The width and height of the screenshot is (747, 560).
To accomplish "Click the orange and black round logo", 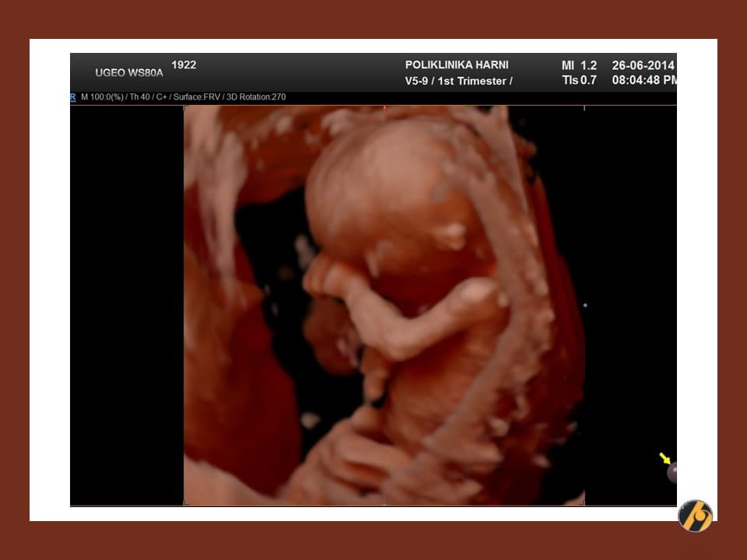I will 695,516.
